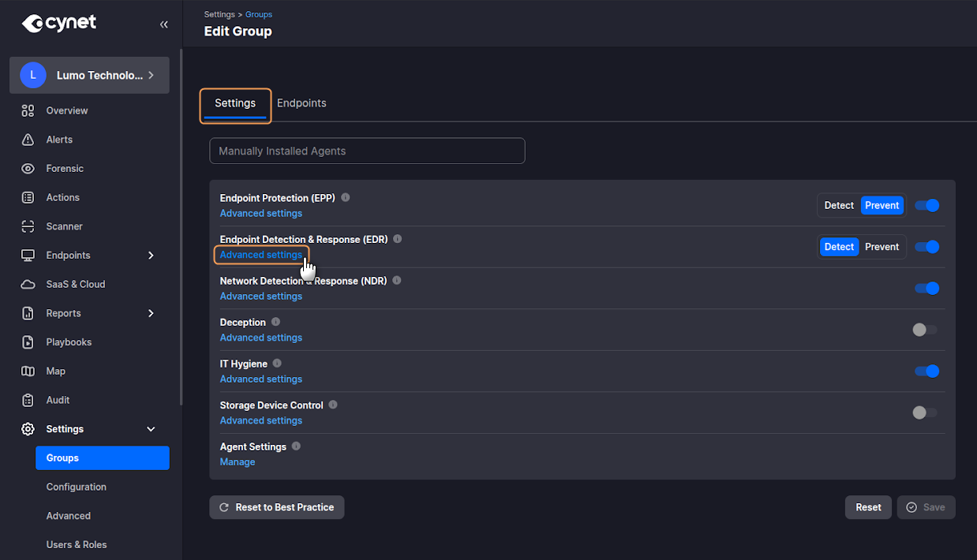Expand the Endpoints submenu arrow
977x560 pixels.
[x=151, y=256]
